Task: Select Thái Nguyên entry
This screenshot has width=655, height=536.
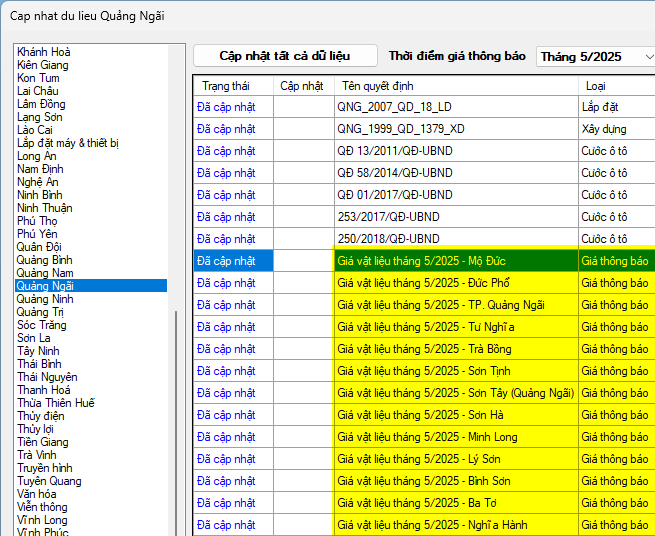Action: [47, 377]
